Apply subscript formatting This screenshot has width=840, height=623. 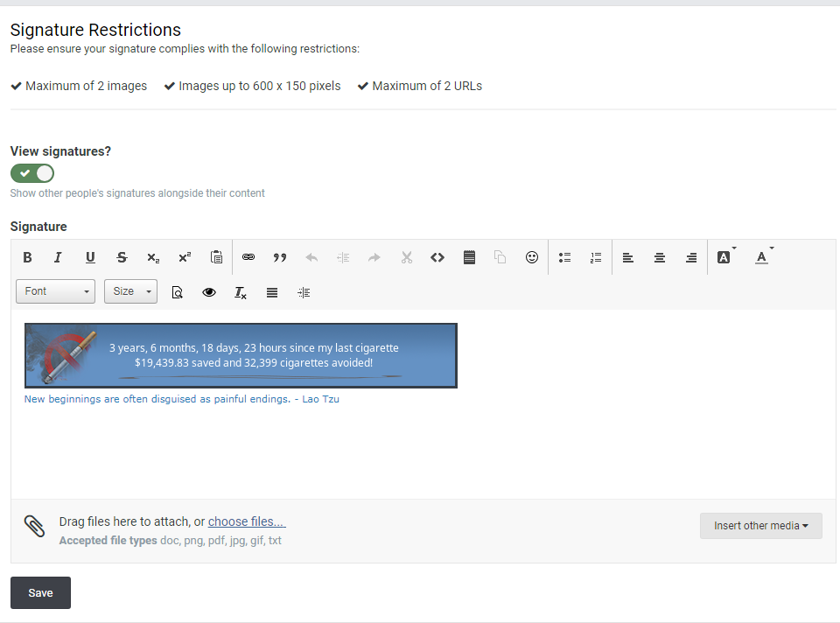pos(153,257)
